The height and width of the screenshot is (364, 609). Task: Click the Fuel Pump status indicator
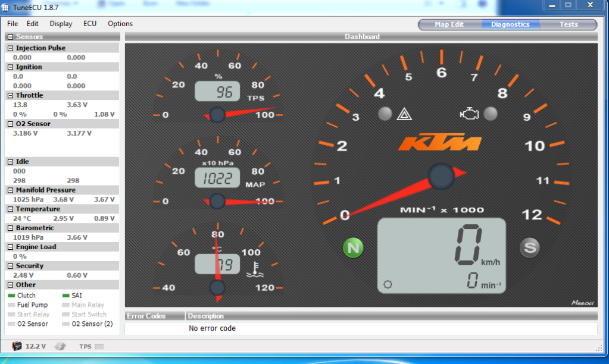click(x=11, y=305)
